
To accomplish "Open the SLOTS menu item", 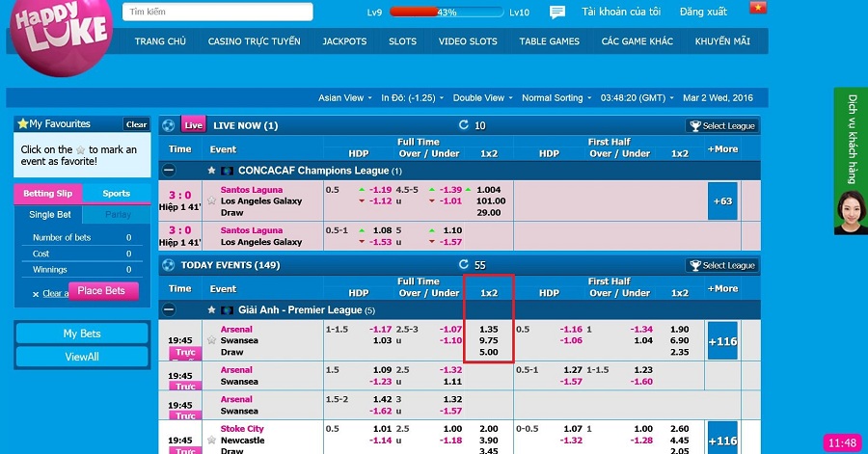I will [x=402, y=41].
